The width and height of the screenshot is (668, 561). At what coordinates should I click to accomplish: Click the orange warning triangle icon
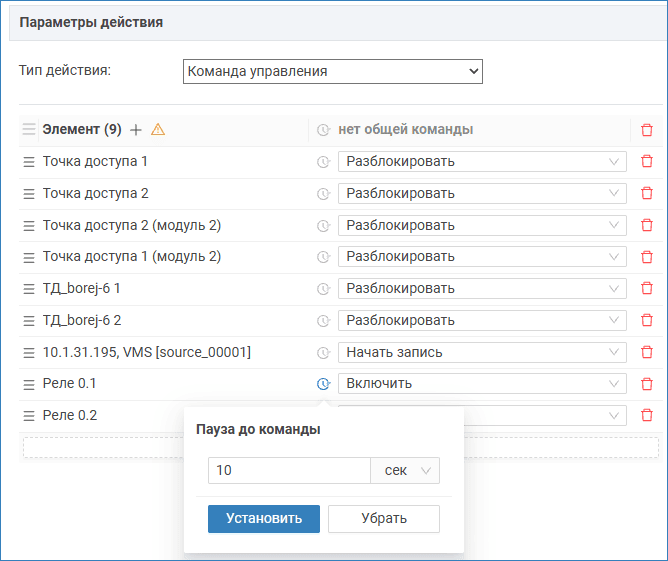coord(158,129)
